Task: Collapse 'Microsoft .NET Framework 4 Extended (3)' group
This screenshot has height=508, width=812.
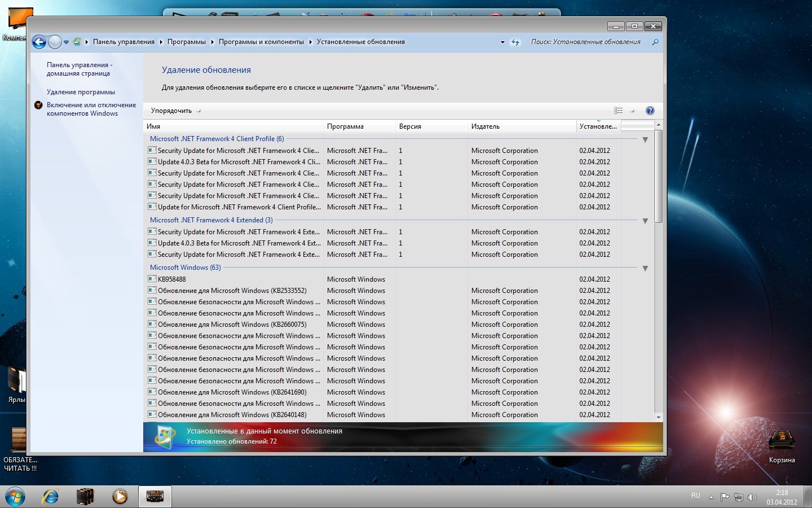Action: 645,221
